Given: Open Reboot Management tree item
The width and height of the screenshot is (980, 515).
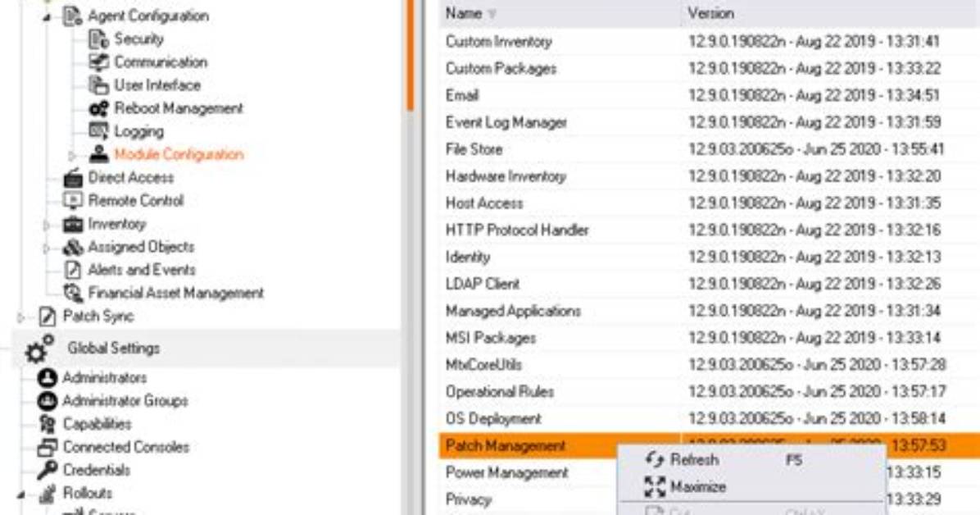Looking at the screenshot, I should [x=179, y=108].
